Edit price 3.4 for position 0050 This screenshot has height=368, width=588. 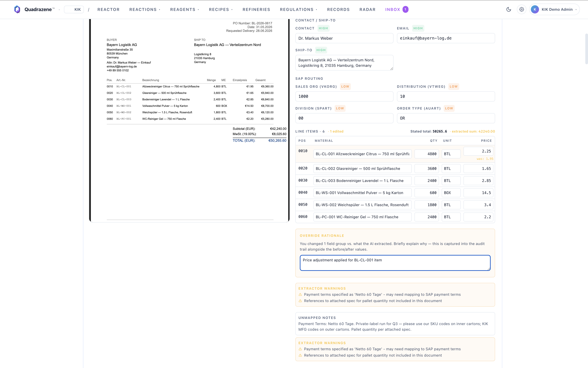(478, 205)
